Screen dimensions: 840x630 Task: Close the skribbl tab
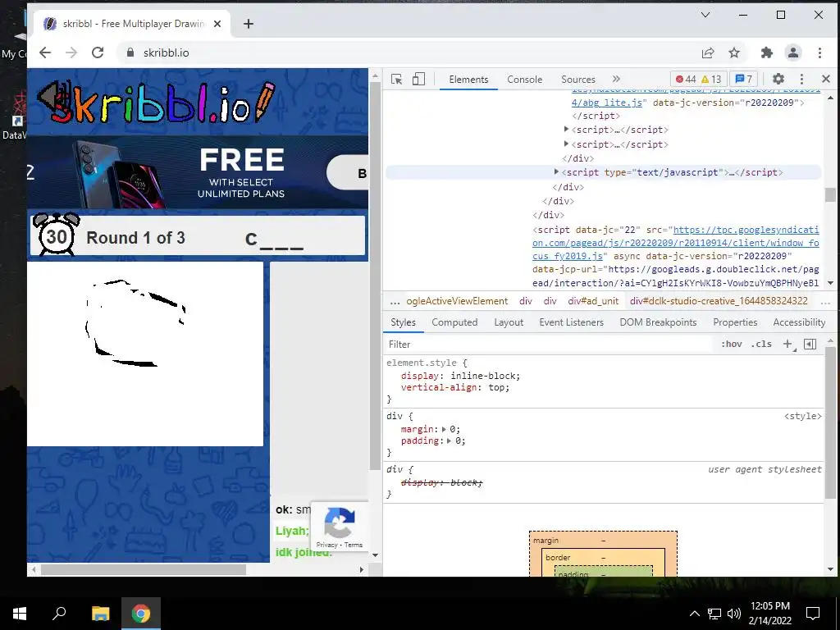(x=217, y=24)
